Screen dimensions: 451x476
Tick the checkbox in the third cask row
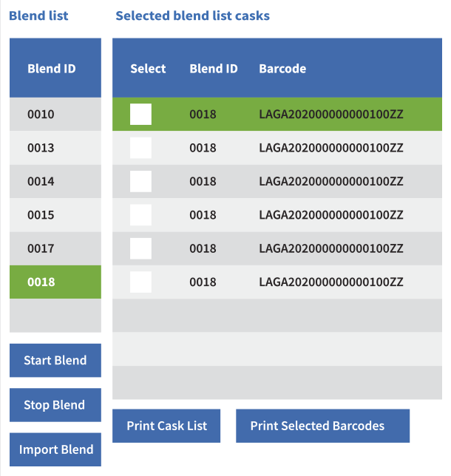(x=140, y=181)
